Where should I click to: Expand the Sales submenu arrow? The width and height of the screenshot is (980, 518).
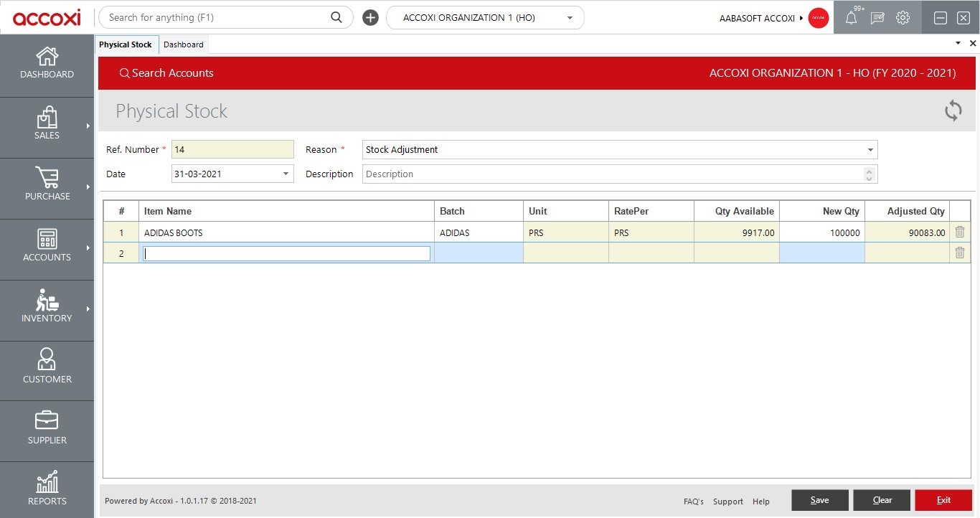(88, 126)
